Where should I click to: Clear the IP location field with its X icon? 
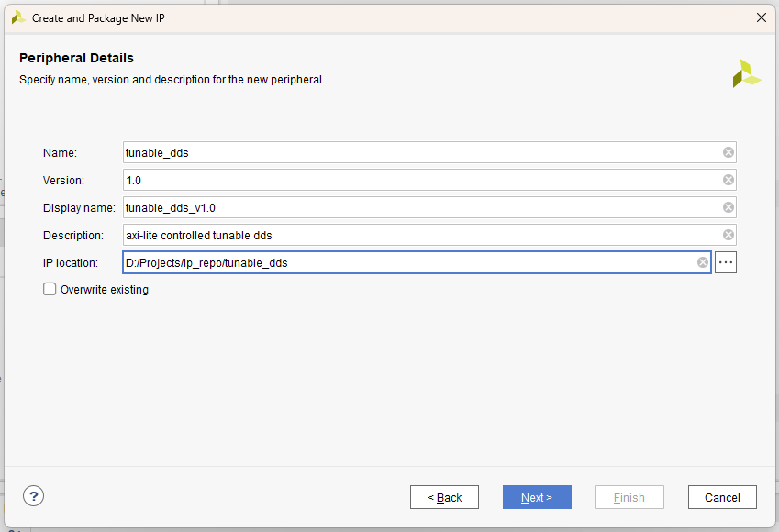click(703, 262)
